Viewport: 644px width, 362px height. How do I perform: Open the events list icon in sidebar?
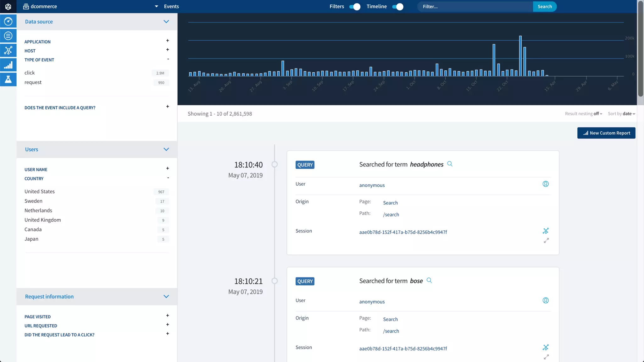tap(8, 36)
